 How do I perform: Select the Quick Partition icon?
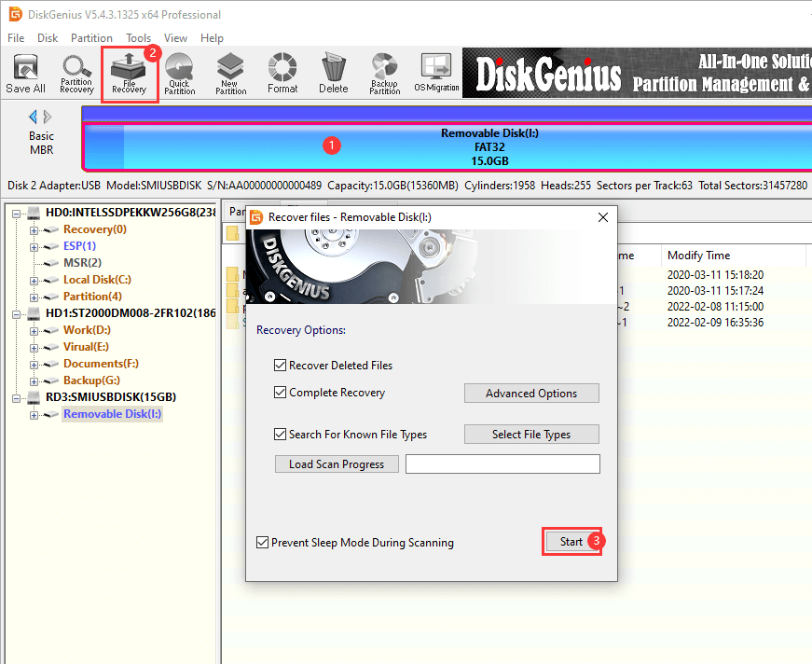click(x=179, y=74)
